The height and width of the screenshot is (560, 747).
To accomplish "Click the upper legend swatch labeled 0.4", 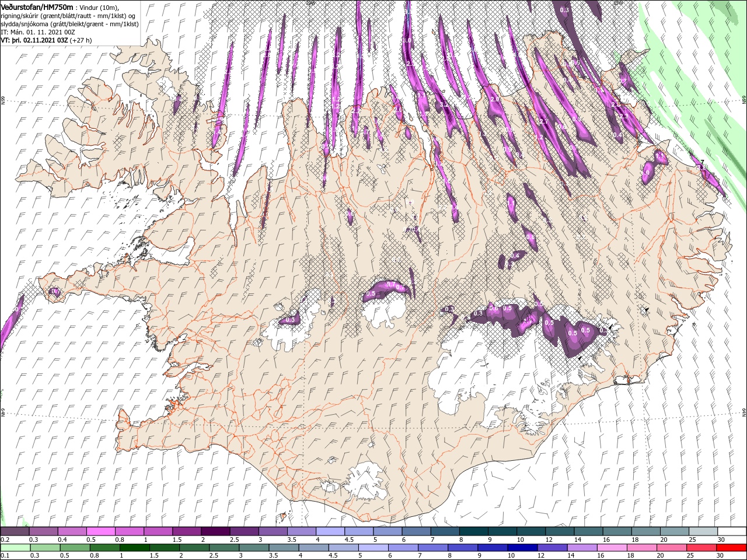I will click(x=72, y=531).
